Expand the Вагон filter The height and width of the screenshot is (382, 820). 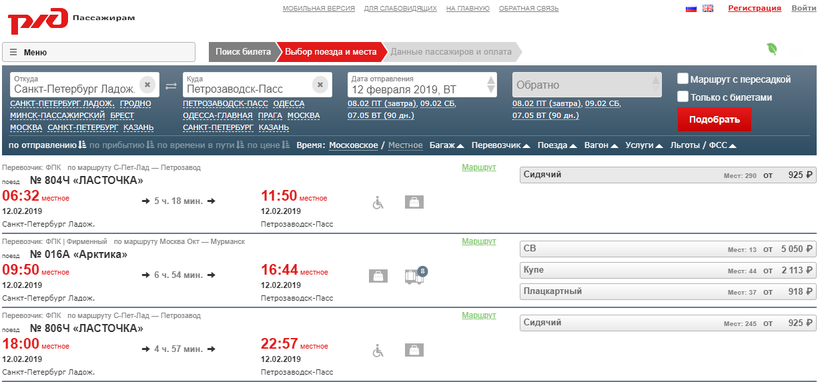click(x=601, y=145)
